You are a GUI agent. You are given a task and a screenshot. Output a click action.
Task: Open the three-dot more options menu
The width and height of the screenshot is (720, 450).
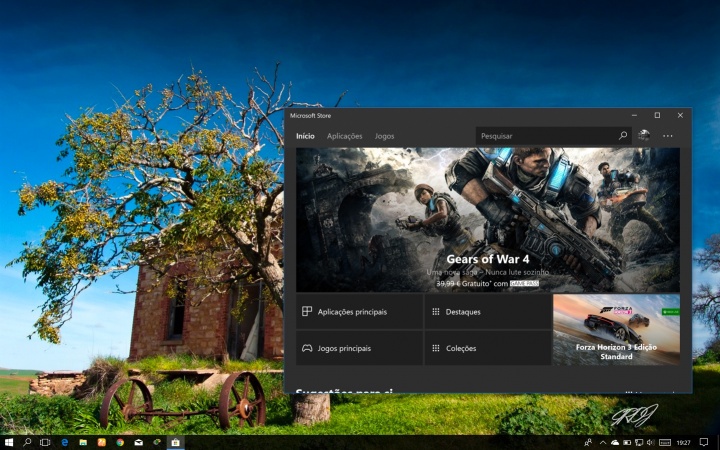point(668,136)
